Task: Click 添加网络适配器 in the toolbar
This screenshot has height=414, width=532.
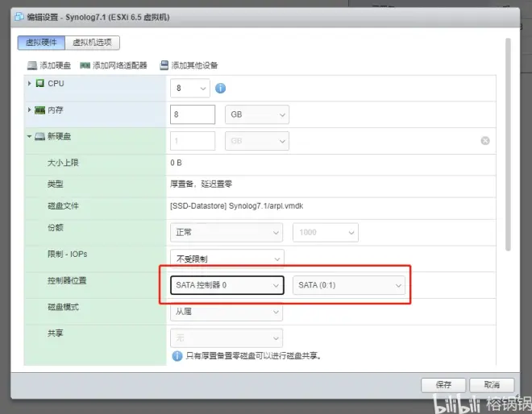Action: pyautogui.click(x=114, y=65)
